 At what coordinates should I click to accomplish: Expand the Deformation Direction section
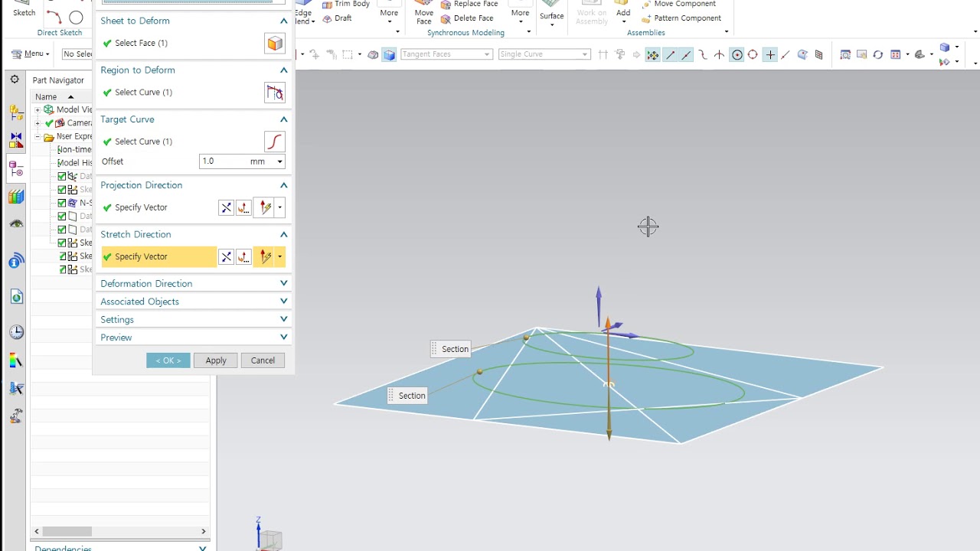click(194, 283)
